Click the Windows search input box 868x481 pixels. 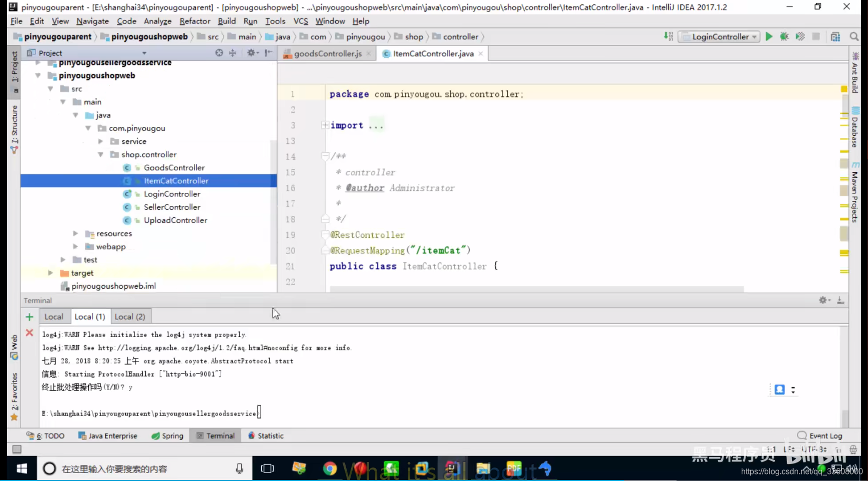145,469
